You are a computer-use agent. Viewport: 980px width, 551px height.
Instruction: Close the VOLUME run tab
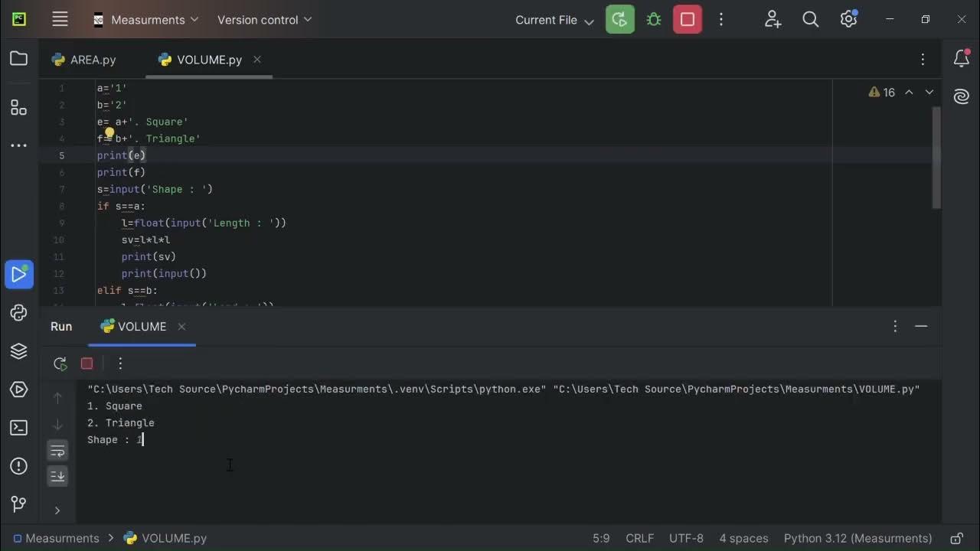(x=181, y=326)
